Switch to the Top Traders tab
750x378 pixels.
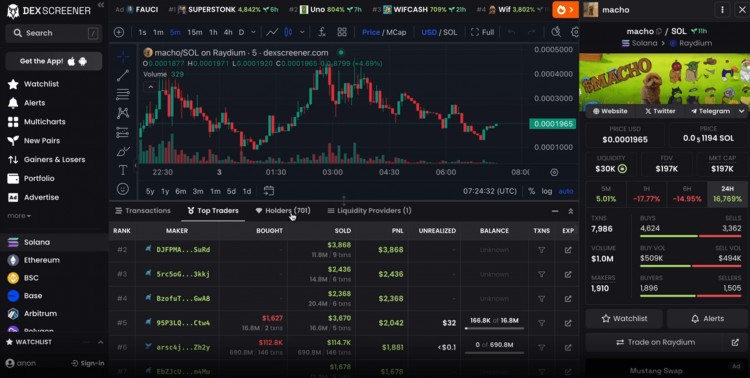(213, 211)
